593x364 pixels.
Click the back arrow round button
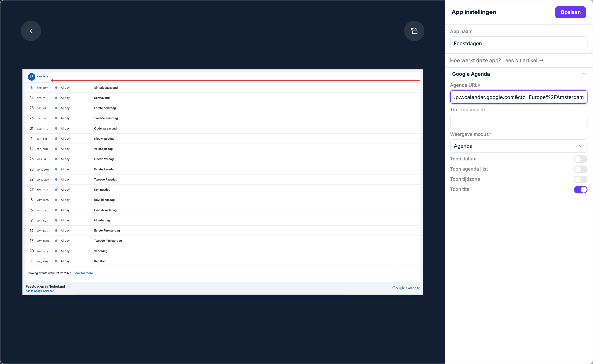(x=31, y=31)
